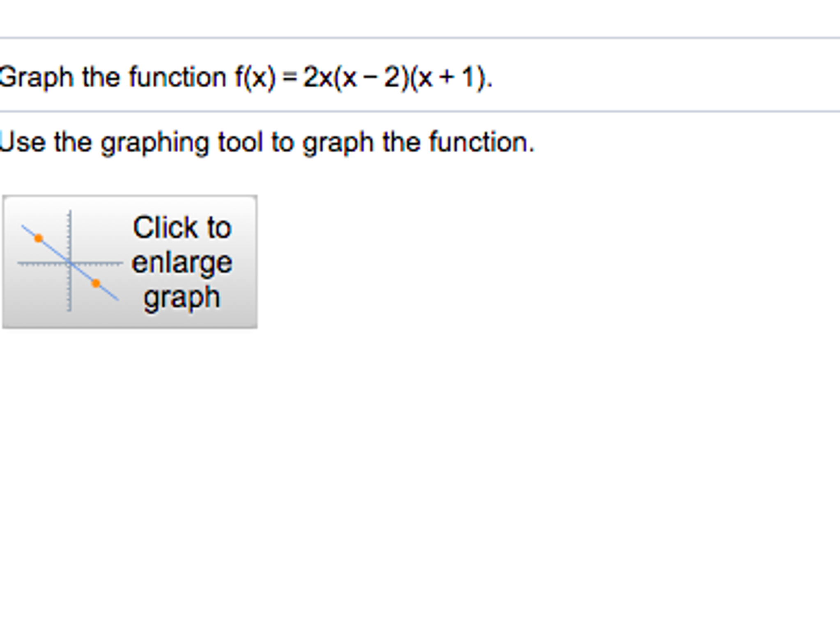The height and width of the screenshot is (636, 840).
Task: Click the divider line below the question
Action: (420, 111)
